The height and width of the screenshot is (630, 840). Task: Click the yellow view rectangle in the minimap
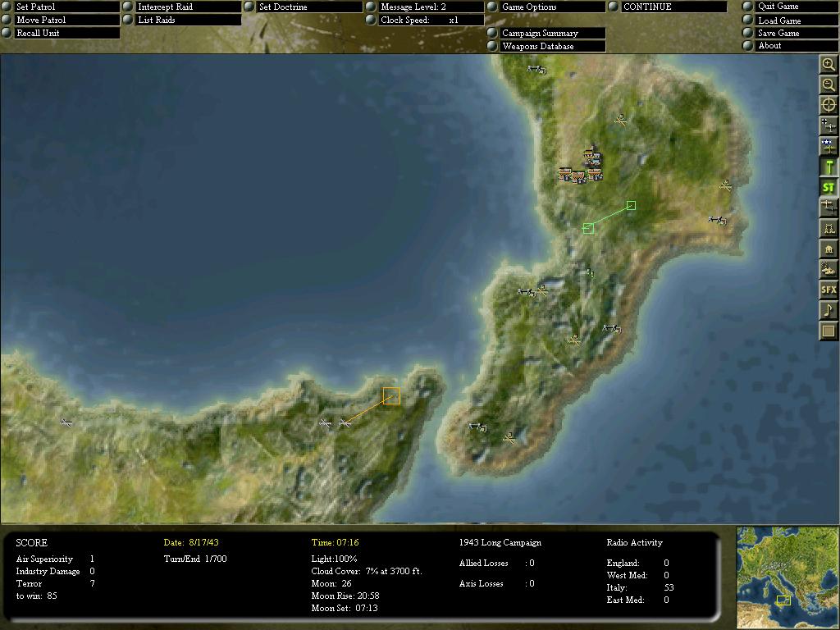coord(783,600)
